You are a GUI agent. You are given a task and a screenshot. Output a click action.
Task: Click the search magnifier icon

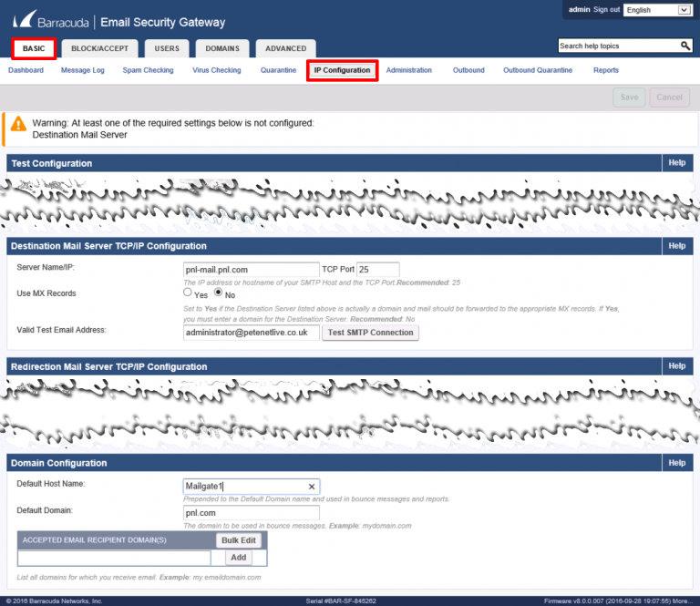coord(685,46)
